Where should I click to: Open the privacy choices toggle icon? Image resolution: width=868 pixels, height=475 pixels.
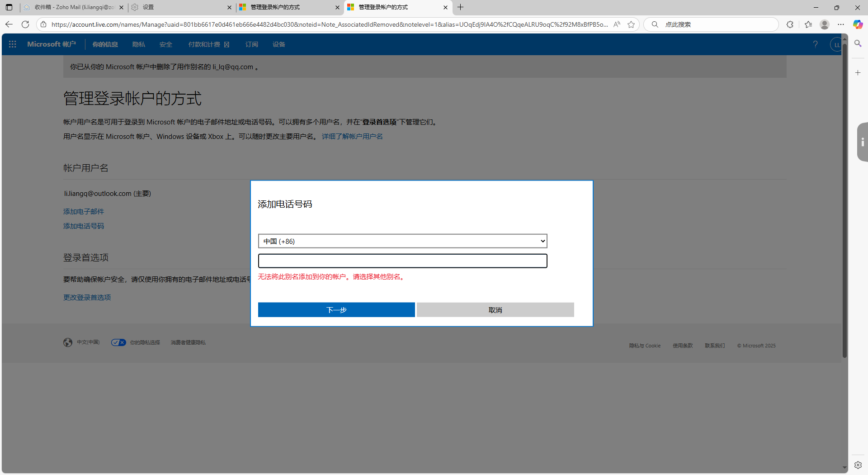pos(118,342)
